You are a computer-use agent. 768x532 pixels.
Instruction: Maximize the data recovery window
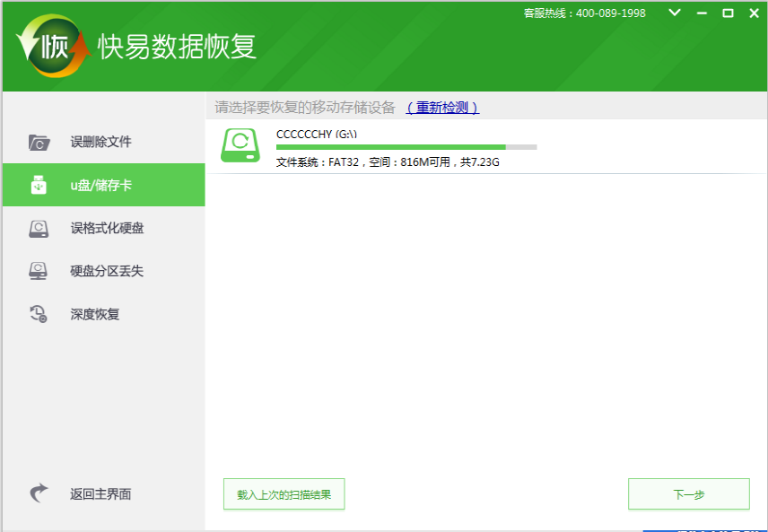pos(728,13)
